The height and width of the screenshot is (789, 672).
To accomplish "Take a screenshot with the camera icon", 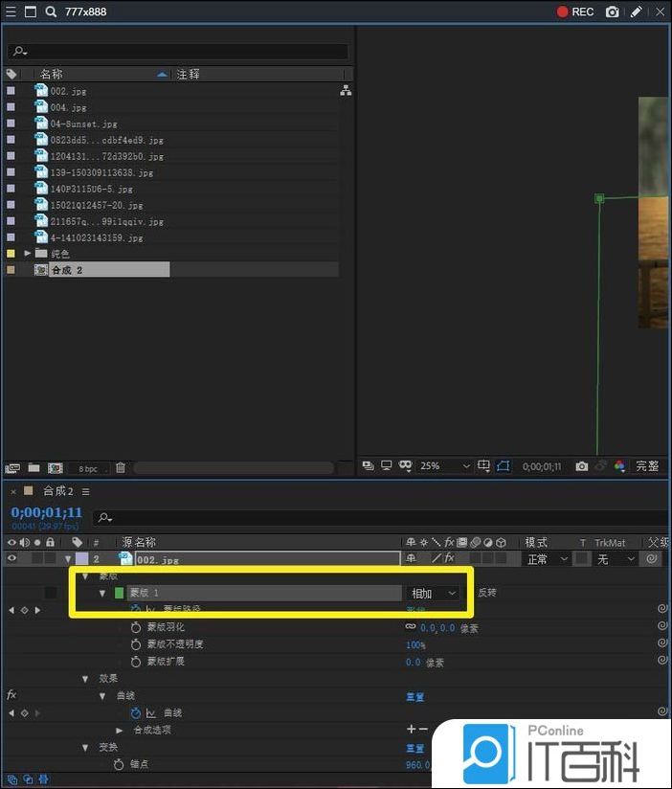I will coord(613,11).
